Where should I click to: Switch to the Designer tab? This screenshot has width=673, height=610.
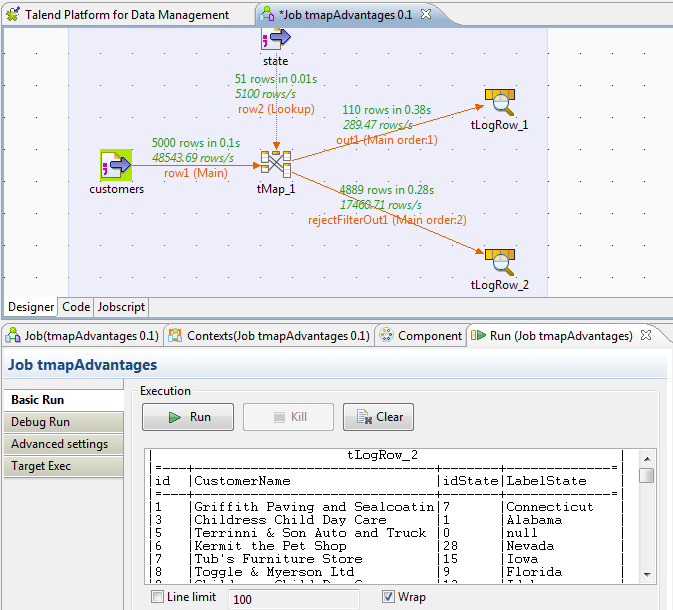(31, 307)
